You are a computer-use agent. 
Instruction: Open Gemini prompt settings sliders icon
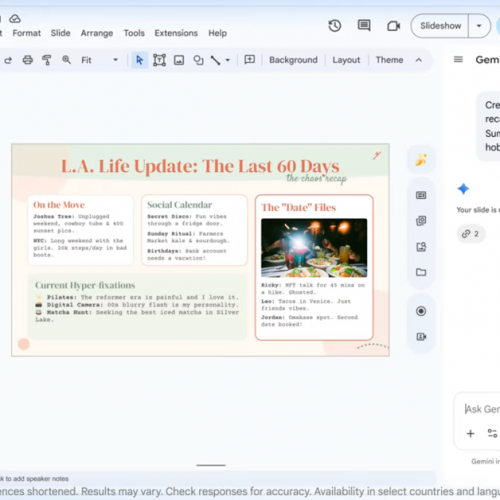(492, 433)
